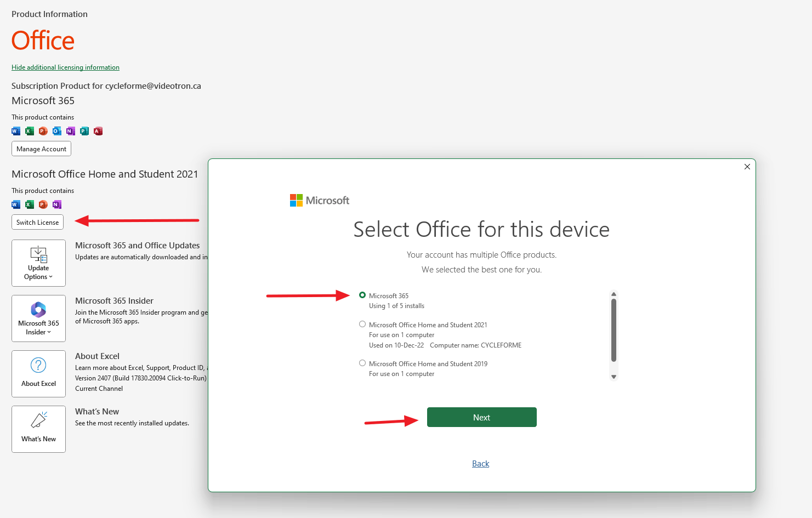Click the Switch License button
The height and width of the screenshot is (518, 812).
click(37, 222)
